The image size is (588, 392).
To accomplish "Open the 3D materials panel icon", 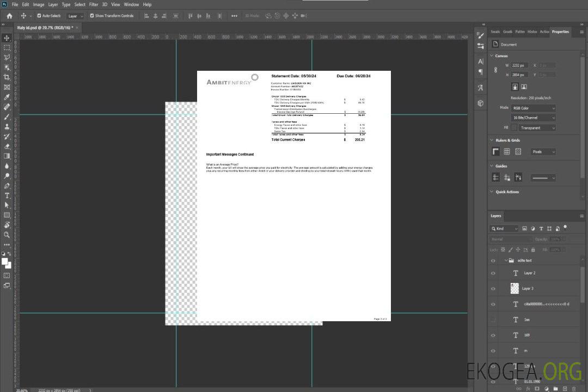I will (x=480, y=103).
